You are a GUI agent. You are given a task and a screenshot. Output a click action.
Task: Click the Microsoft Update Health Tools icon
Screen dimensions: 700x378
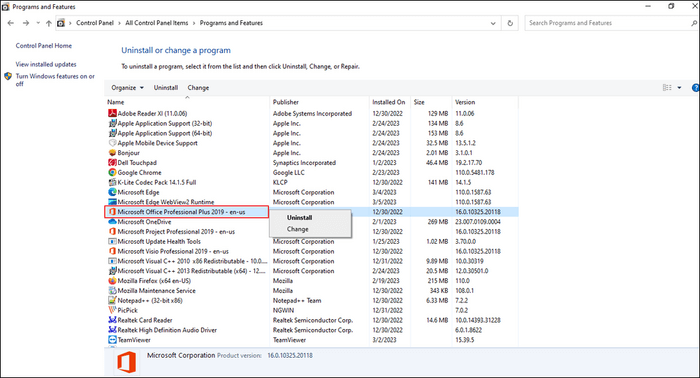[x=112, y=241]
